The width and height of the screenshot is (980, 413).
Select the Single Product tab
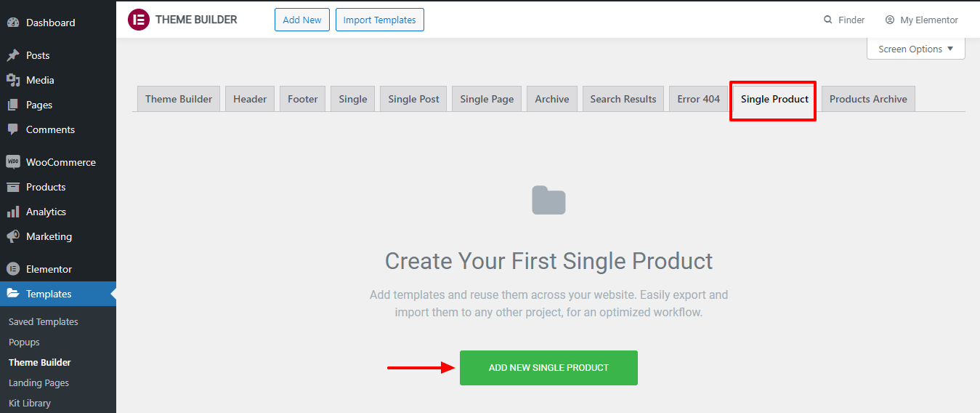(x=774, y=99)
